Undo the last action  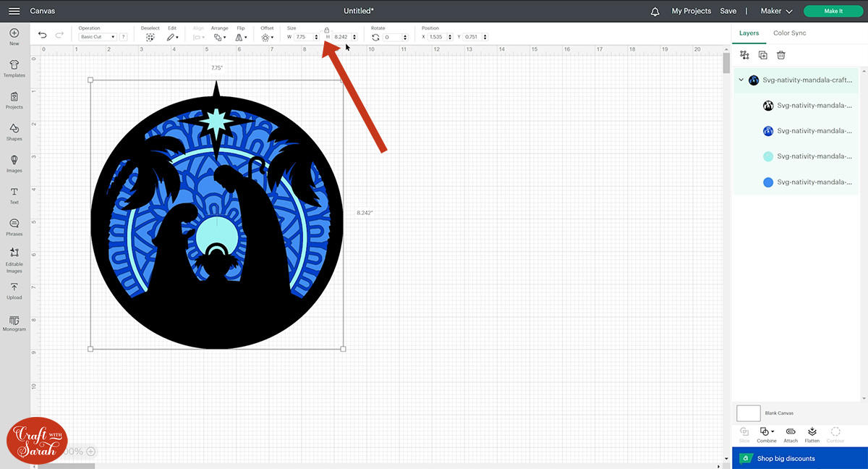43,35
